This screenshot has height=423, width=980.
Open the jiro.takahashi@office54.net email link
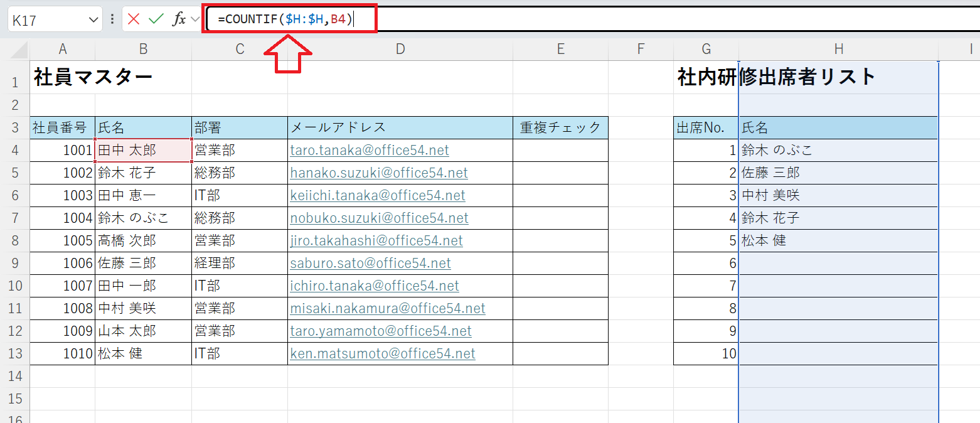tap(376, 240)
